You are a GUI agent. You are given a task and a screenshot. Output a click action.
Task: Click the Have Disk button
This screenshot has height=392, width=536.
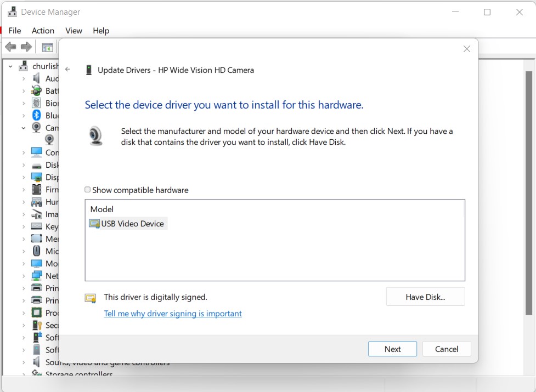click(x=425, y=297)
